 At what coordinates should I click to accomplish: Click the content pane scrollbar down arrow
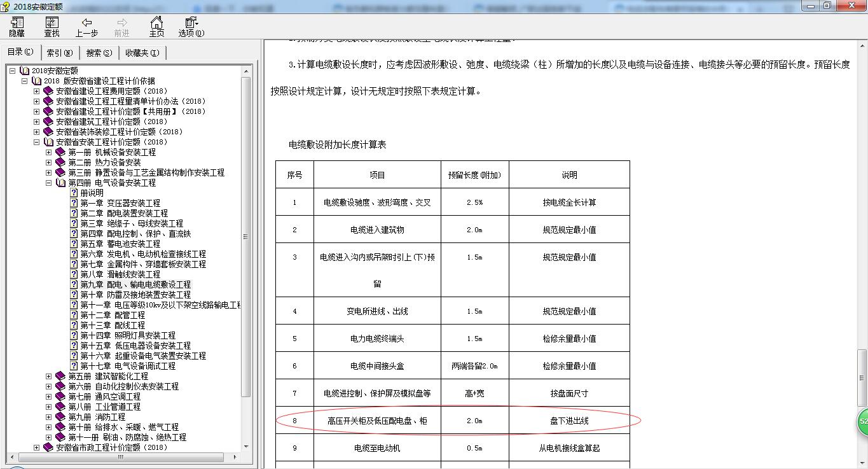[x=862, y=463]
